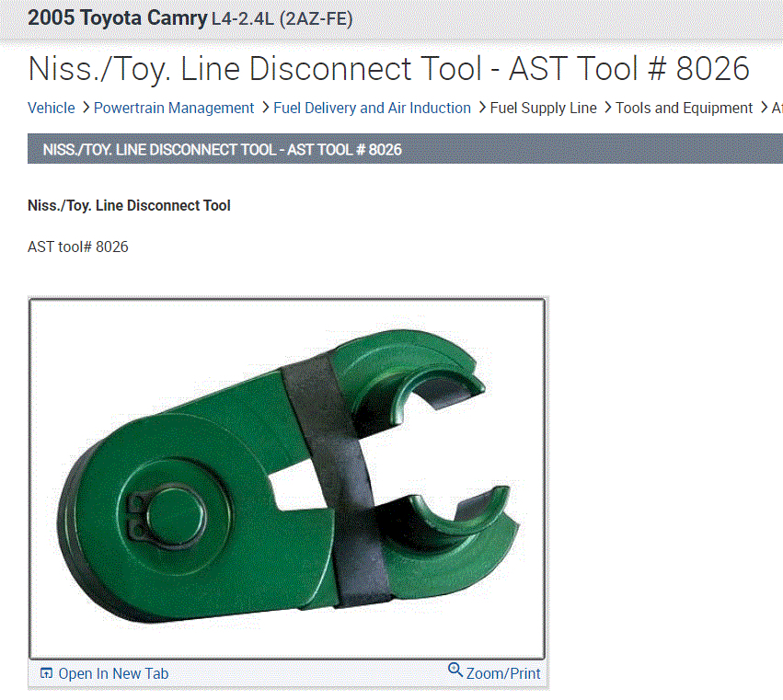Go to Powertrain Management breadcrumb
Image resolution: width=783 pixels, height=700 pixels.
[x=174, y=108]
